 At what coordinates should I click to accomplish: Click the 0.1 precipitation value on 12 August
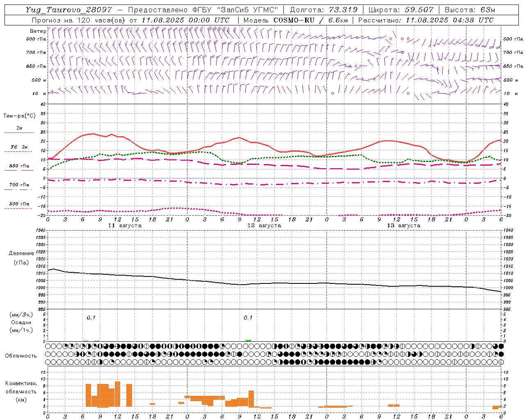(x=248, y=317)
